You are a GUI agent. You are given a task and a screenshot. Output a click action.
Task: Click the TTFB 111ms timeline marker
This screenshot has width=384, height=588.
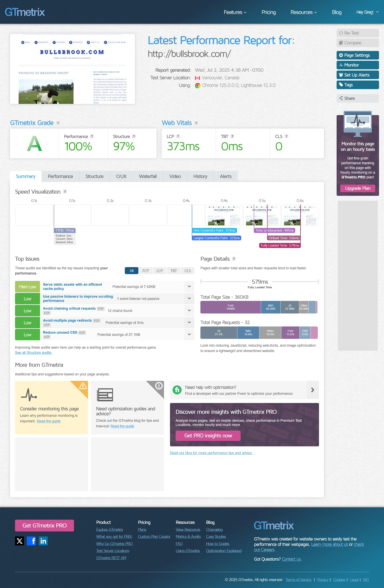coord(65,230)
